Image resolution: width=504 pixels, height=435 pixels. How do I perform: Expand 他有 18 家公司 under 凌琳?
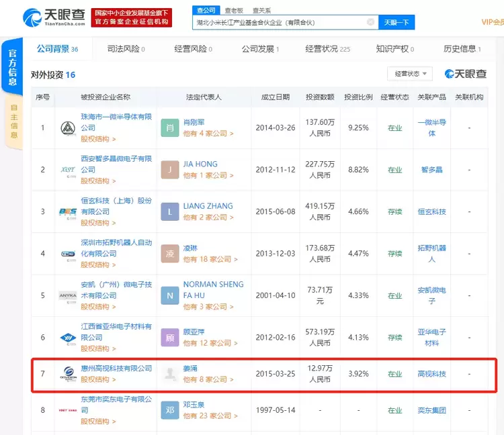[x=208, y=259]
